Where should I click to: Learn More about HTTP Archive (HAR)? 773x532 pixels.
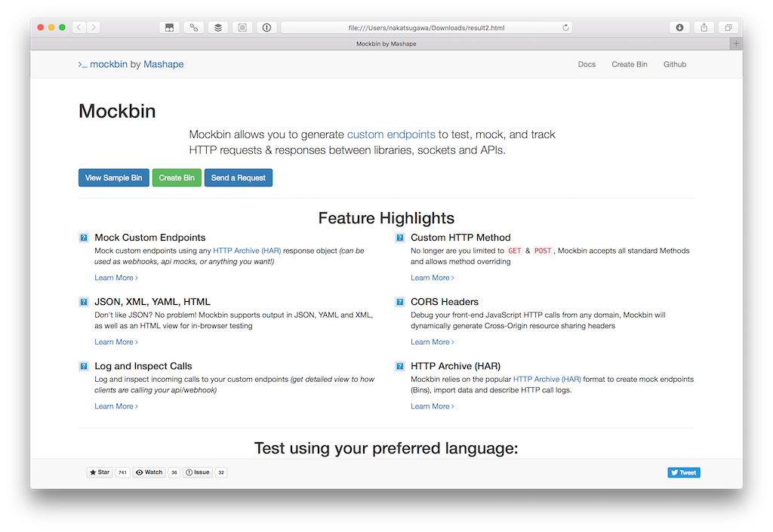click(x=433, y=407)
